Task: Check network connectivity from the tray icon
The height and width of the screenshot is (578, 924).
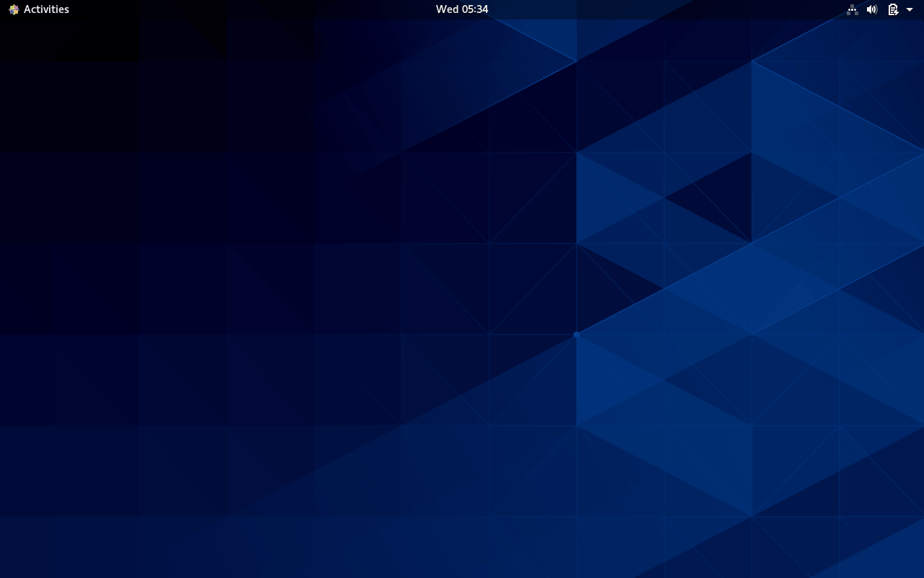Action: click(852, 9)
